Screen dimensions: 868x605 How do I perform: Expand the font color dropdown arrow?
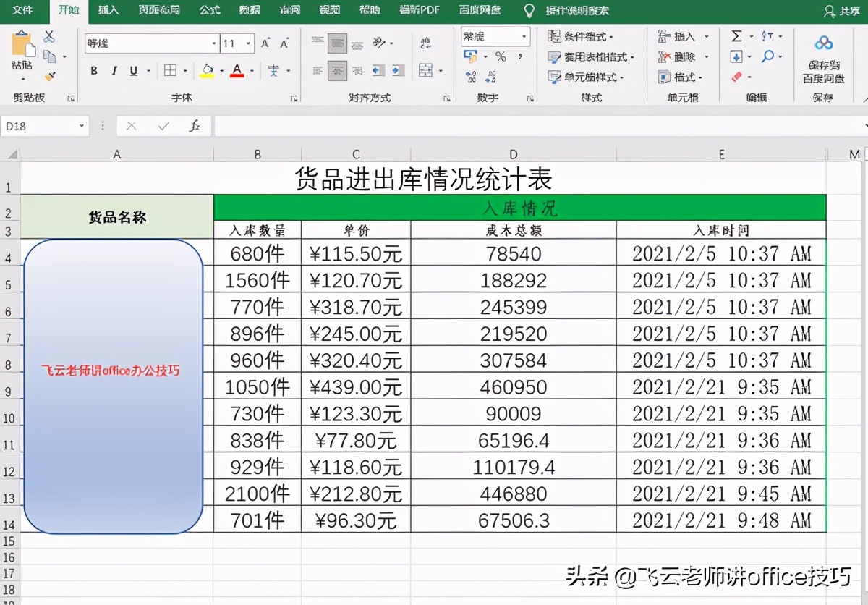click(252, 71)
